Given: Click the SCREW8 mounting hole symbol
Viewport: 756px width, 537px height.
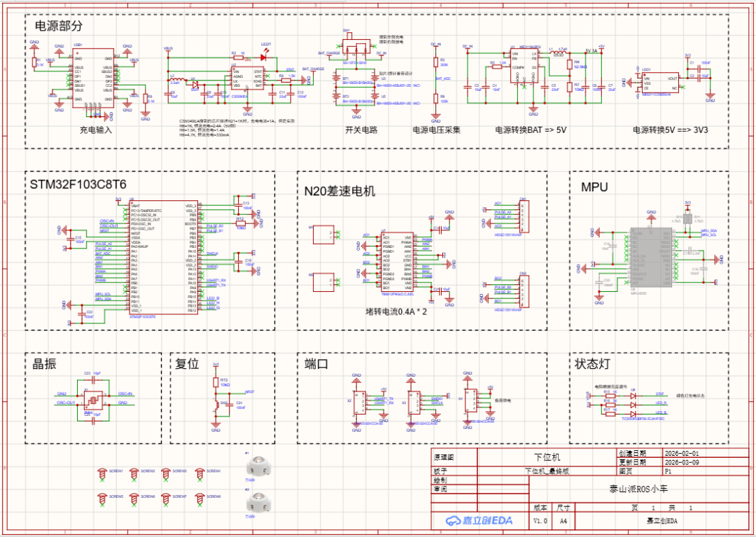Looking at the screenshot, I should [199, 498].
